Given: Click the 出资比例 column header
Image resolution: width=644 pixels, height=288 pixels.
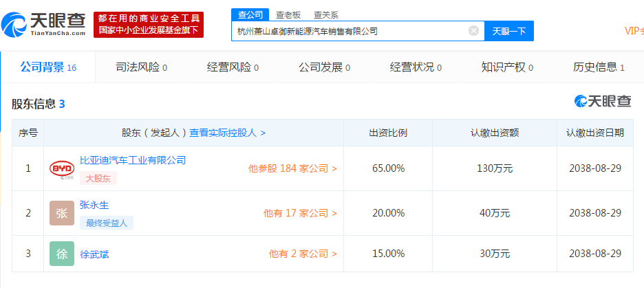Looking at the screenshot, I should [x=388, y=133].
